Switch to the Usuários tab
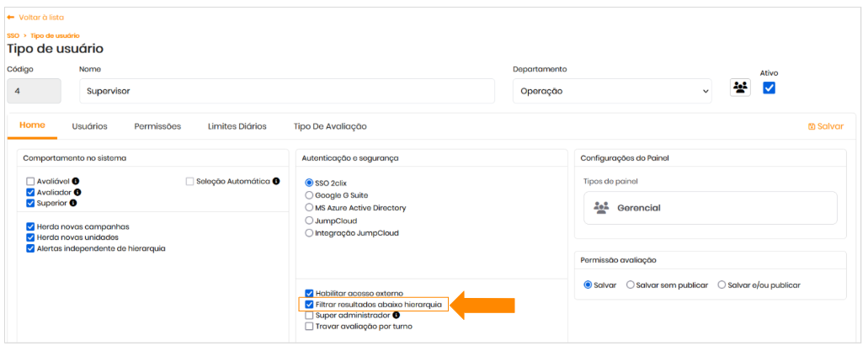This screenshot has width=868, height=351. click(89, 126)
